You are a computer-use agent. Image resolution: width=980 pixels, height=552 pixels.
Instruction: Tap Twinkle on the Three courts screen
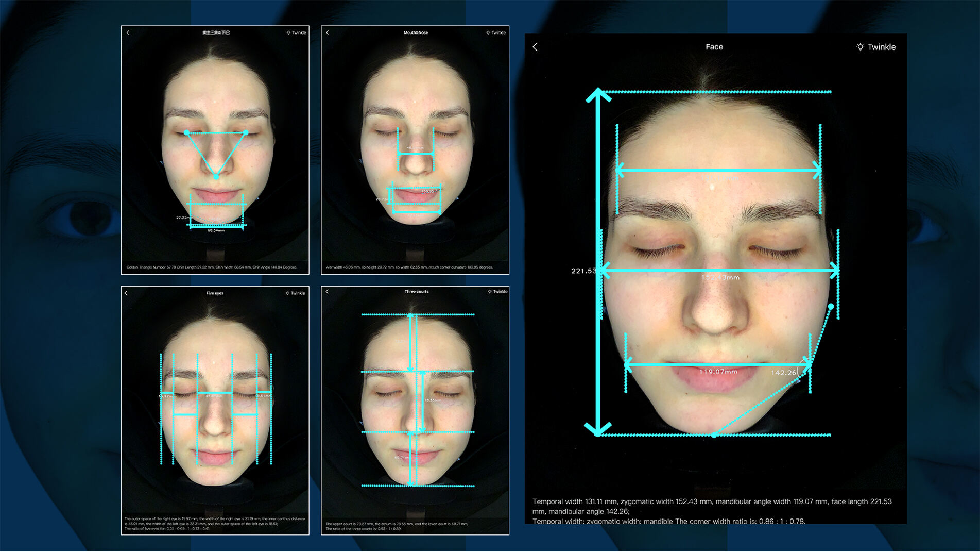(x=497, y=292)
